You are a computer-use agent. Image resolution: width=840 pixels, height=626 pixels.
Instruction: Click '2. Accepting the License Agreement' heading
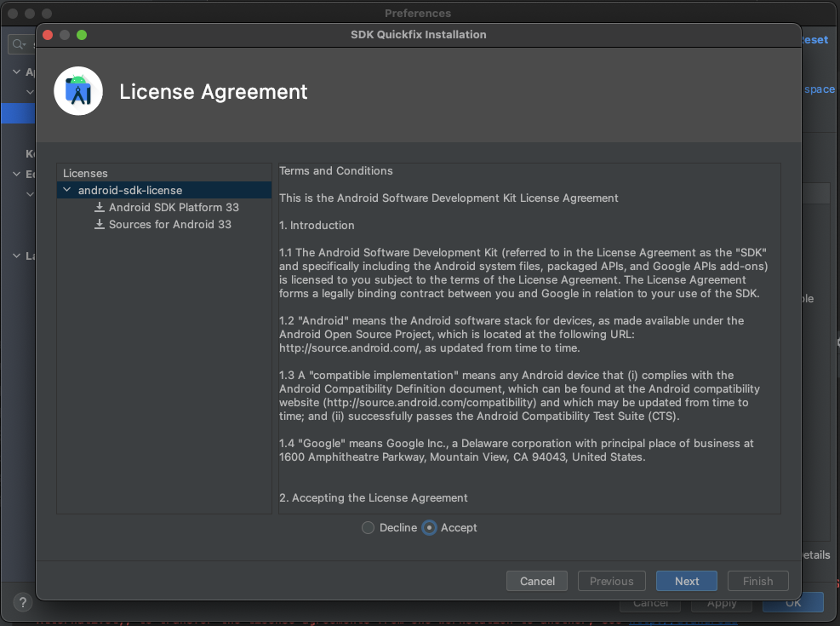point(374,498)
